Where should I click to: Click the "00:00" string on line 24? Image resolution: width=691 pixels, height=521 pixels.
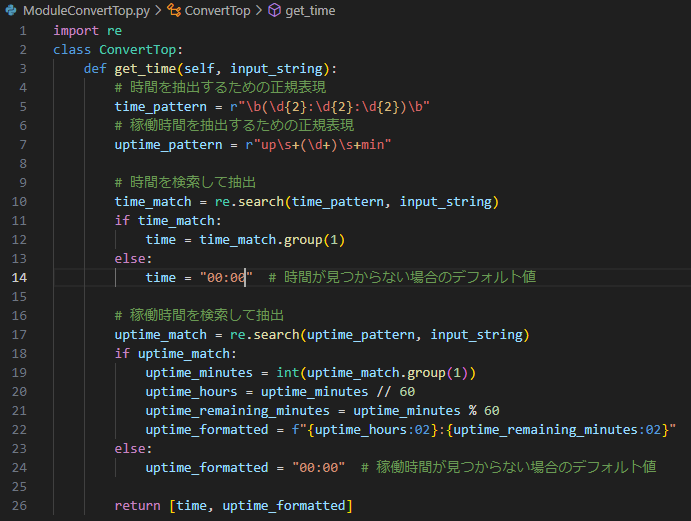coord(319,468)
